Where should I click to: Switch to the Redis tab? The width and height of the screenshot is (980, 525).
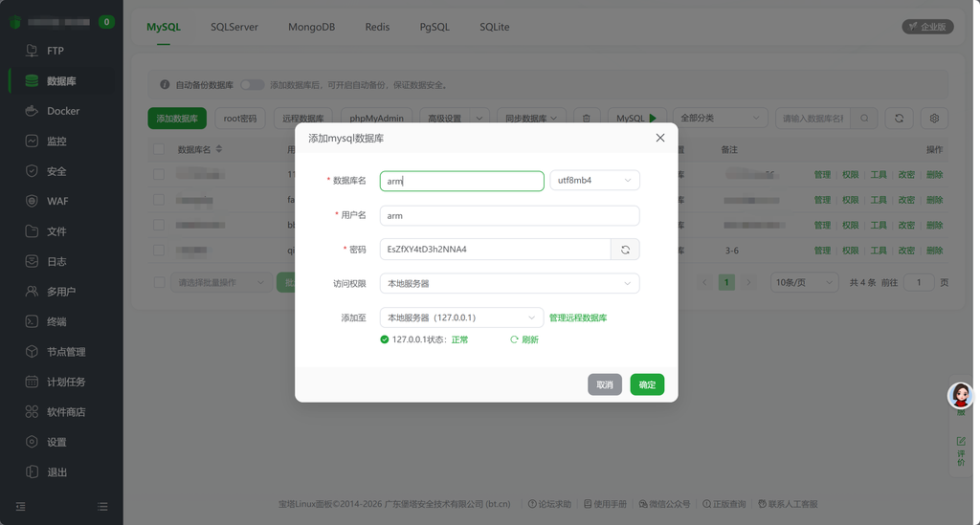pos(377,27)
